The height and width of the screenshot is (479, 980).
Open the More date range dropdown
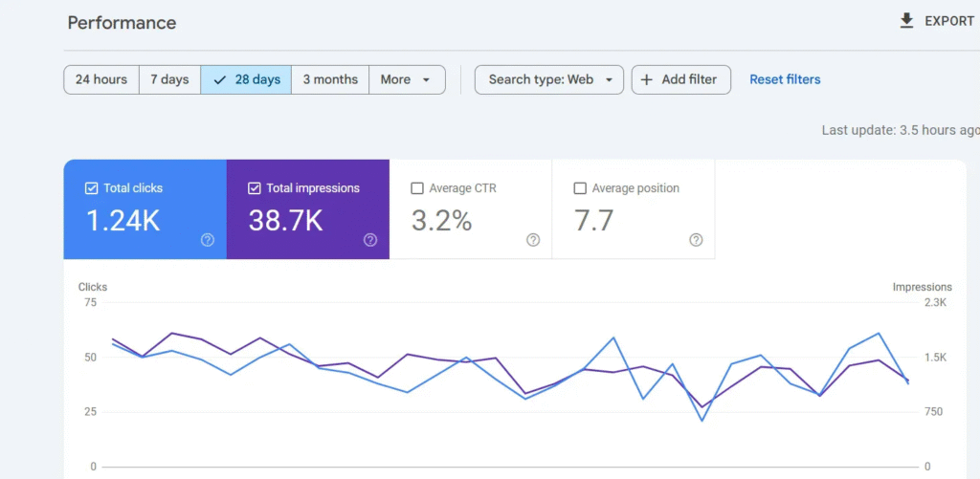pos(407,80)
